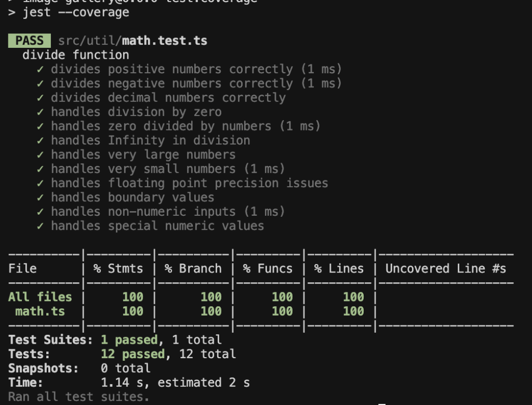
Task: Click the "Ran all test suites." message
Action: [x=78, y=397]
